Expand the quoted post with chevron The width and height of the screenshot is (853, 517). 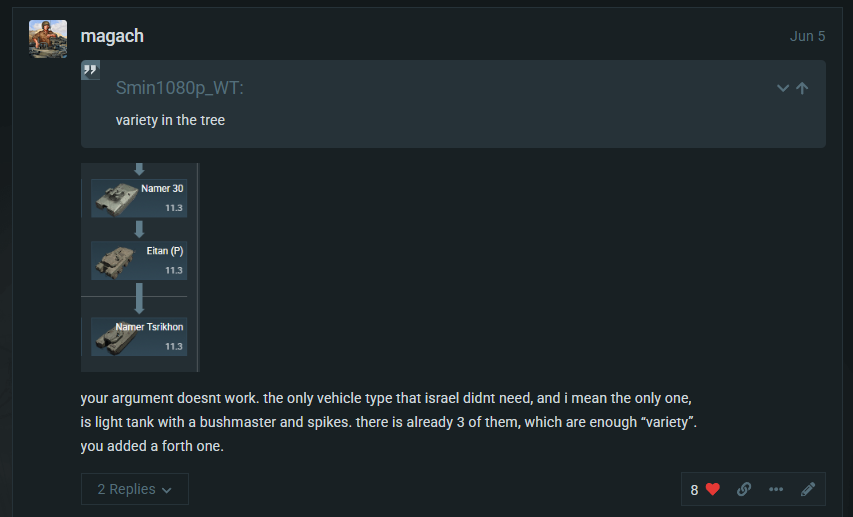783,88
